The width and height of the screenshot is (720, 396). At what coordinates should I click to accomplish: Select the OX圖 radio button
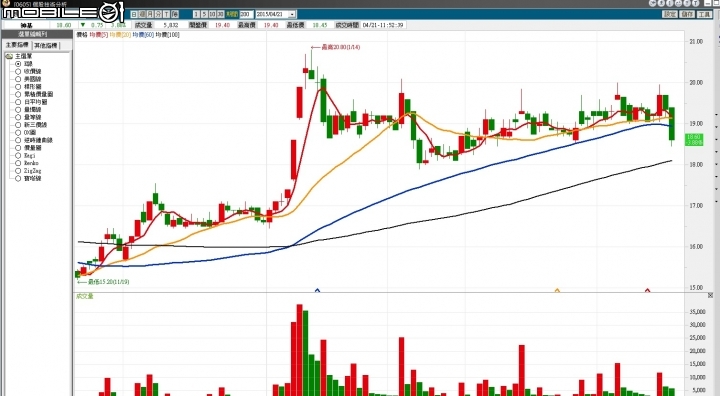click(18, 132)
